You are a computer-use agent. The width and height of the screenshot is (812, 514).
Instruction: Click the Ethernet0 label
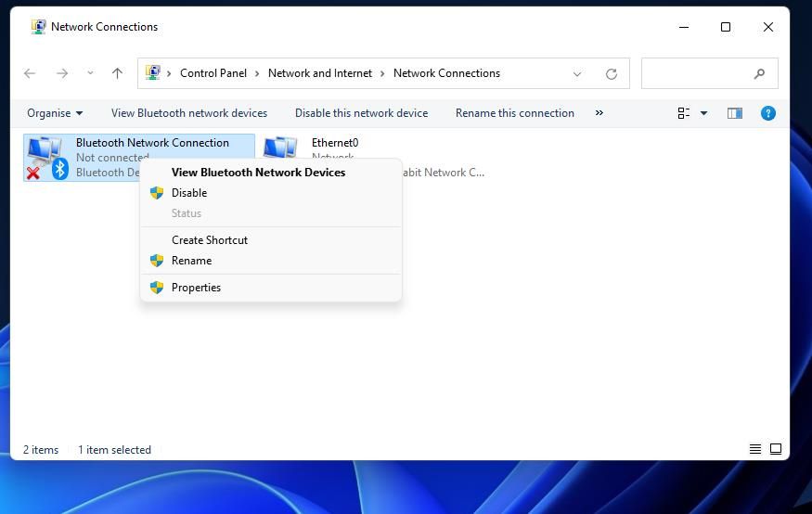pyautogui.click(x=335, y=143)
